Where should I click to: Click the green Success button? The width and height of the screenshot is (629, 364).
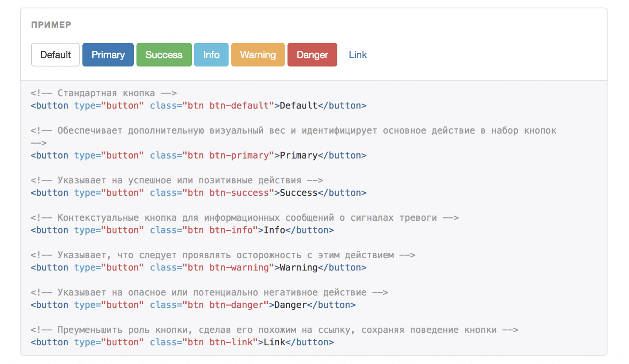point(164,55)
